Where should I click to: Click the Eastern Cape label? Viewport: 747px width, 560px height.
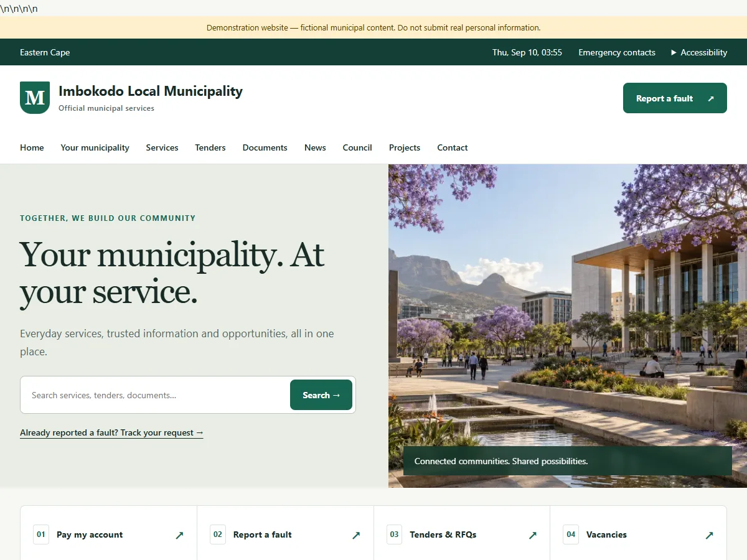[x=45, y=52]
